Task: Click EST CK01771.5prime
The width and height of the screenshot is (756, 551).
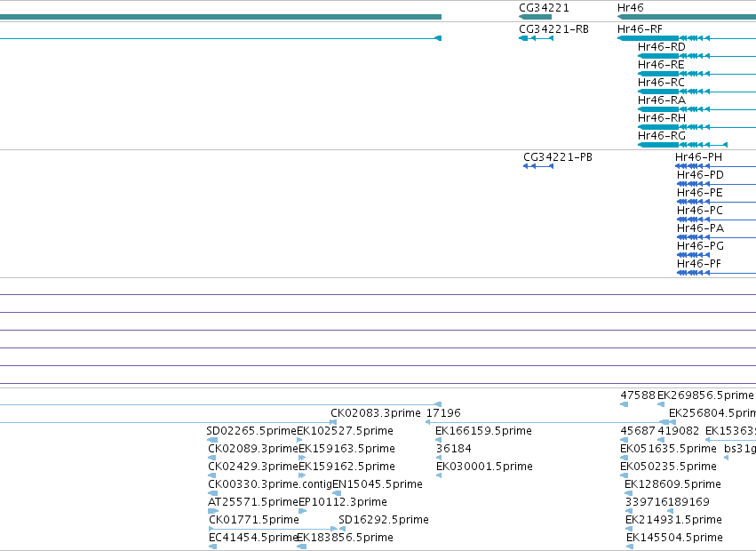Action: (x=254, y=521)
